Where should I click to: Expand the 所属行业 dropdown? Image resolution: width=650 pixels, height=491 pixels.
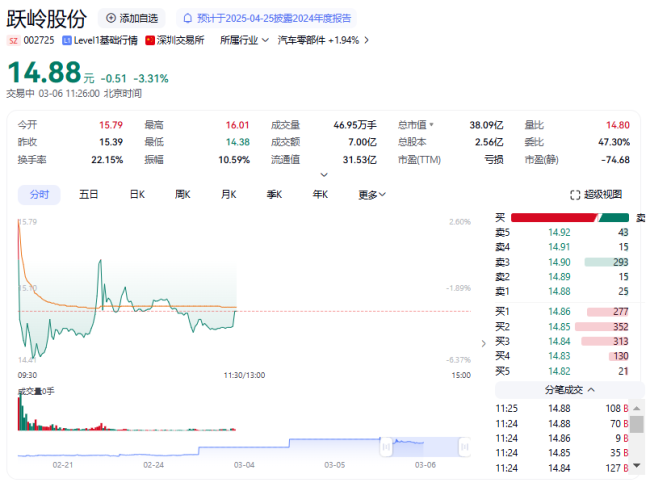click(244, 40)
